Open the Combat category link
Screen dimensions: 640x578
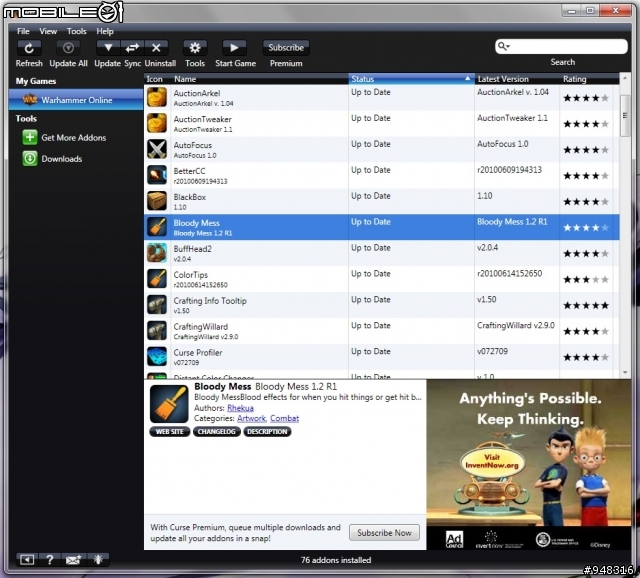[x=284, y=418]
